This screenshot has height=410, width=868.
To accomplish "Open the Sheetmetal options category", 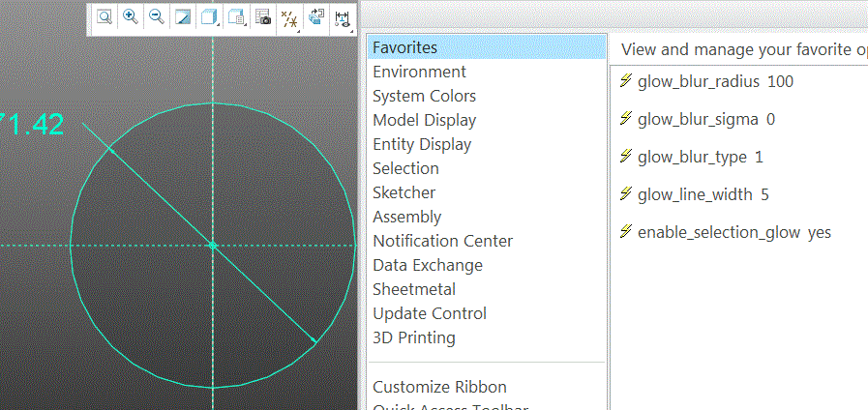I will coord(414,289).
